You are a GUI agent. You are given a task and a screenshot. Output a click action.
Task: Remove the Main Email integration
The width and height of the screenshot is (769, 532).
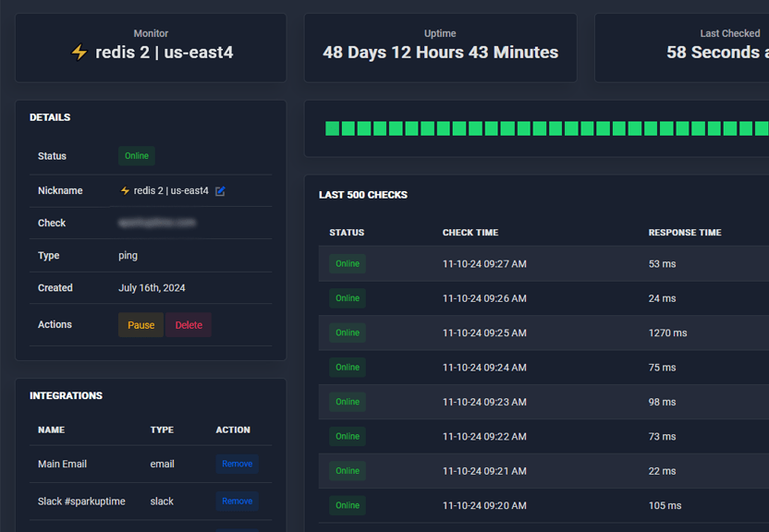coord(237,464)
